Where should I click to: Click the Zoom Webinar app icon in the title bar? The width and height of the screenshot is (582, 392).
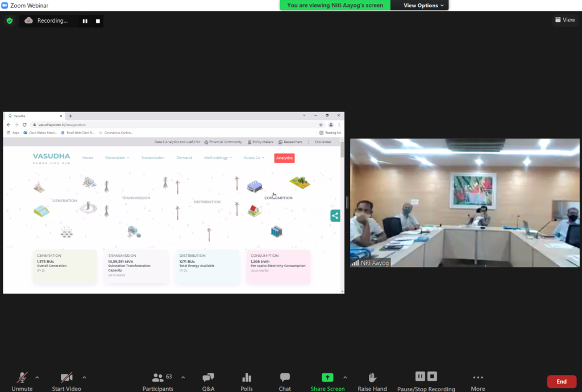pos(5,5)
